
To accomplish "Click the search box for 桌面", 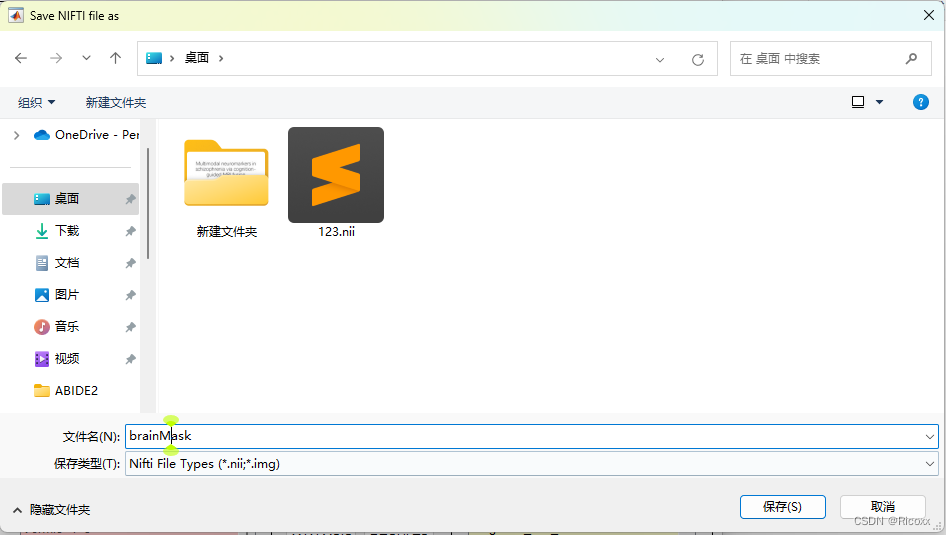I will tap(831, 59).
